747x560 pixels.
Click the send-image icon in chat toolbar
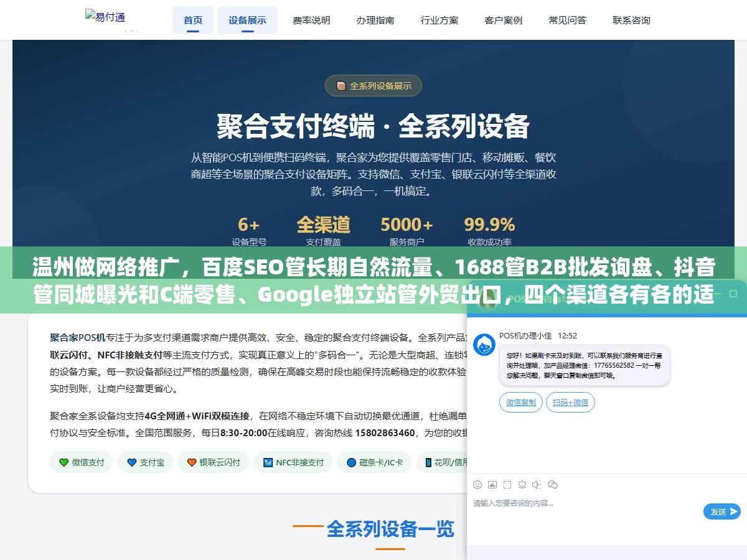(x=492, y=485)
